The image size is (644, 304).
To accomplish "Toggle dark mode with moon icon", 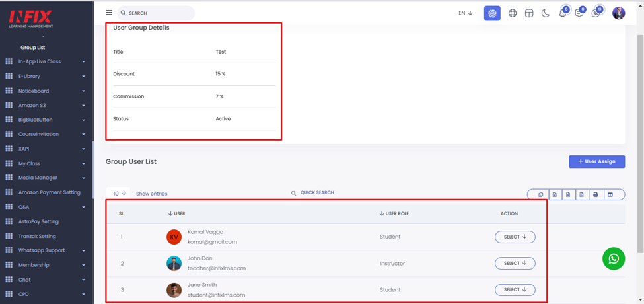I will (x=546, y=13).
